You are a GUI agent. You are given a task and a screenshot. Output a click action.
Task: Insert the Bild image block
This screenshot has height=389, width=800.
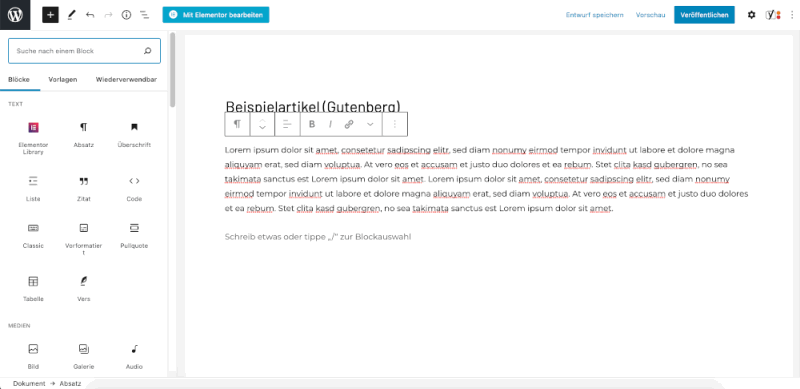click(33, 356)
